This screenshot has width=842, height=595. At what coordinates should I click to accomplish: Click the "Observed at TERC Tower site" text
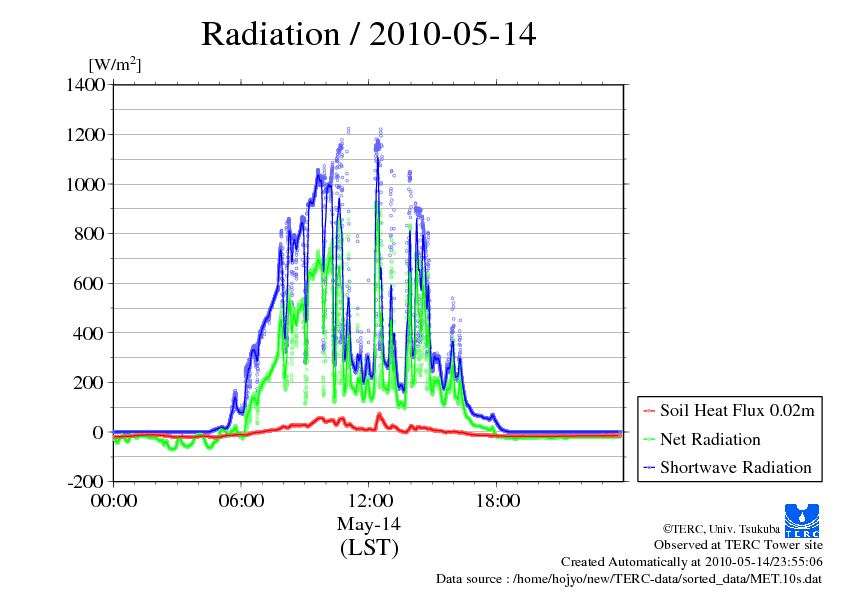[738, 545]
